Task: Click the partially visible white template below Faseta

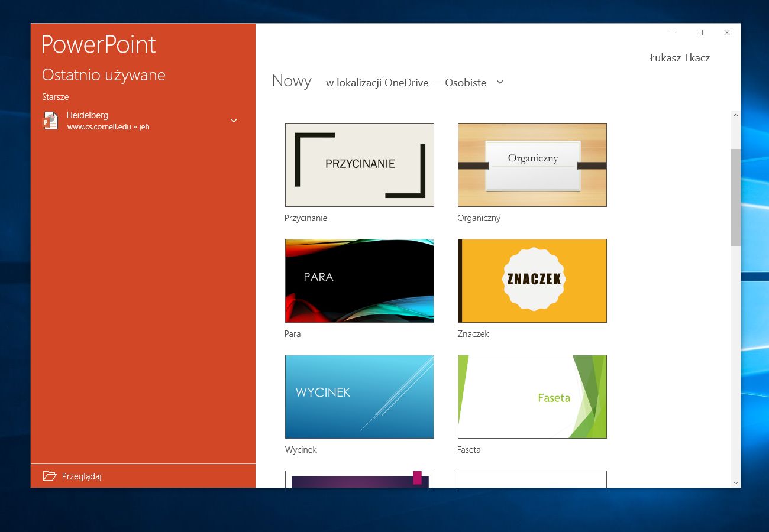Action: click(531, 479)
